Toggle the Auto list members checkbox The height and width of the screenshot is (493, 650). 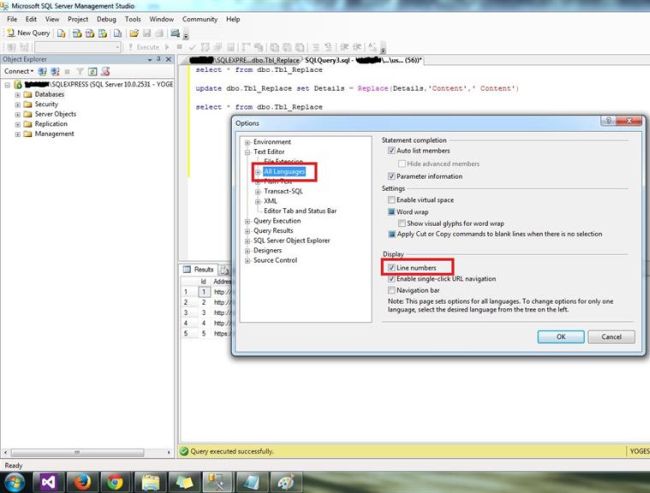[x=391, y=151]
